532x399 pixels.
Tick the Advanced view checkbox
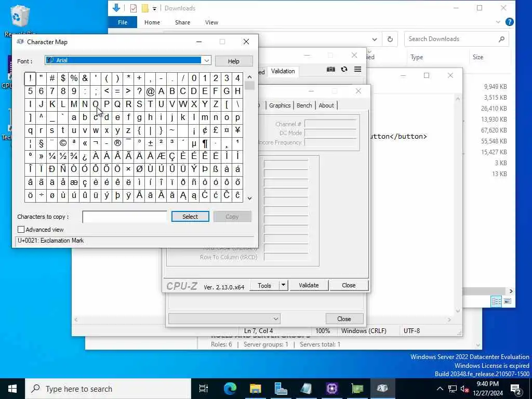point(21,230)
